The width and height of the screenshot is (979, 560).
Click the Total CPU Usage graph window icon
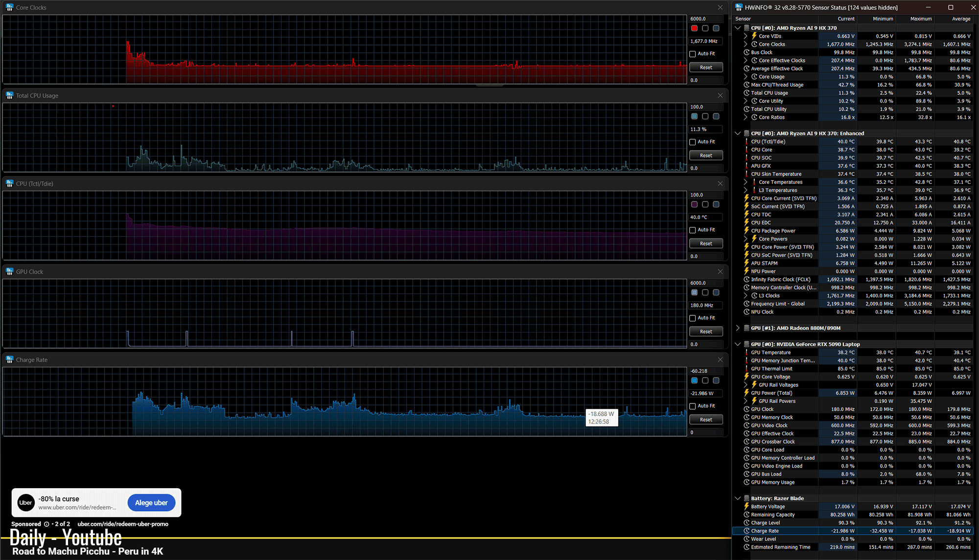9,95
